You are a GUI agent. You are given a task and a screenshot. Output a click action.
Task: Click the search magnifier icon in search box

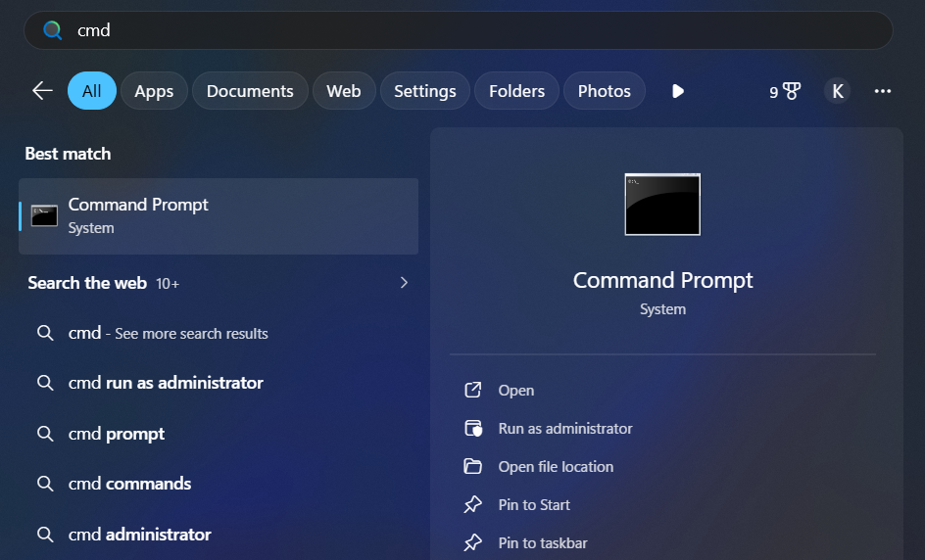coord(52,30)
